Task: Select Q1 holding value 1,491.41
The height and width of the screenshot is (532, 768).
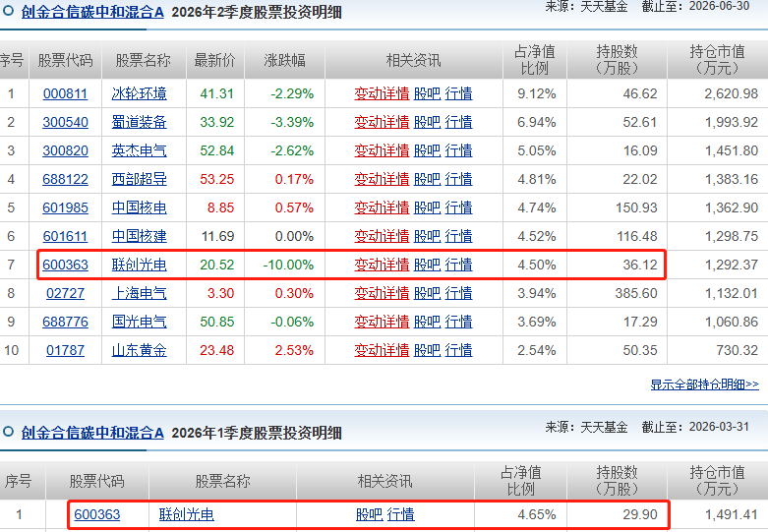Action: 732,514
